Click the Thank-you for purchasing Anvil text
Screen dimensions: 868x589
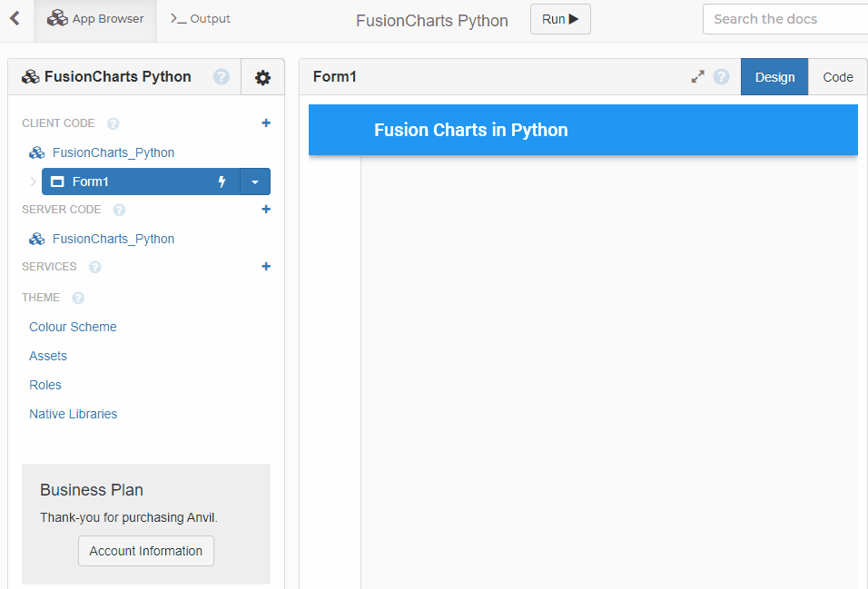click(x=129, y=517)
